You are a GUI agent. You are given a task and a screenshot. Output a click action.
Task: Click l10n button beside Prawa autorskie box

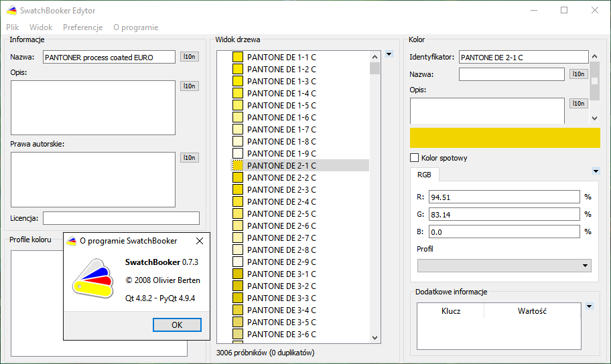[190, 158]
